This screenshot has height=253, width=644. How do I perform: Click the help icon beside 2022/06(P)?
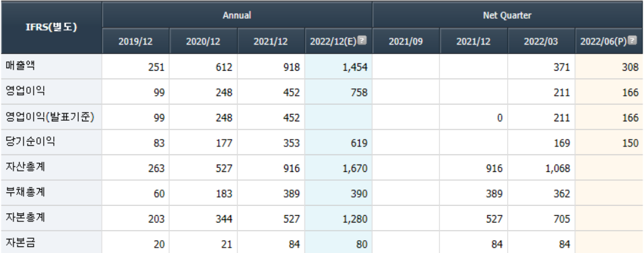click(x=633, y=40)
